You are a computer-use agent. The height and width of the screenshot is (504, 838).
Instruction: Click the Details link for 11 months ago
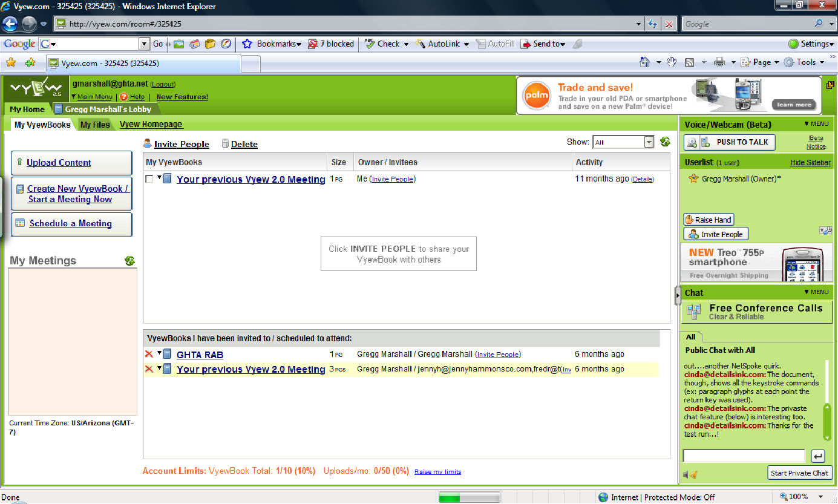coord(643,179)
